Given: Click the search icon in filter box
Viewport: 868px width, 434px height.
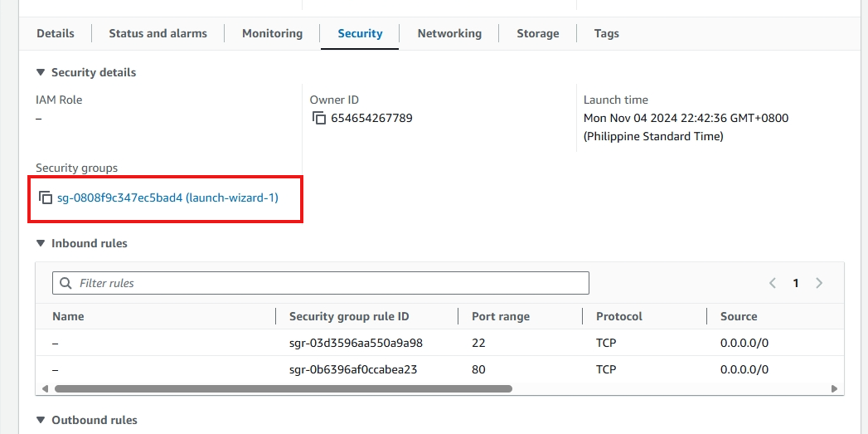Looking at the screenshot, I should click(65, 283).
